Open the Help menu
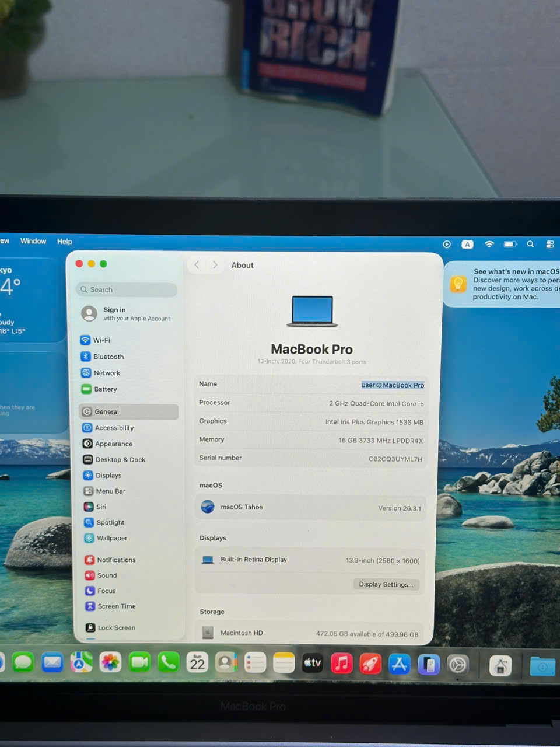 point(64,242)
